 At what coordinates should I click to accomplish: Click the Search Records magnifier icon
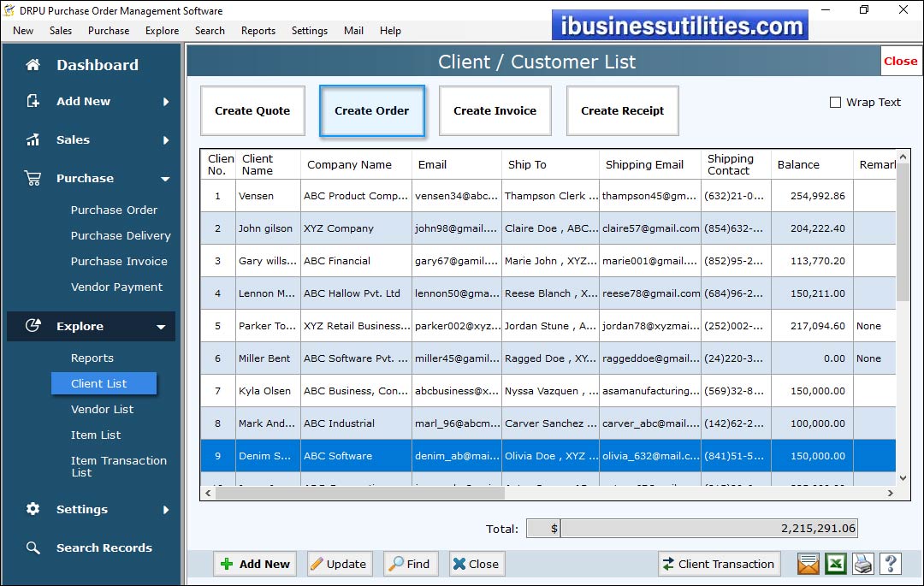(33, 548)
